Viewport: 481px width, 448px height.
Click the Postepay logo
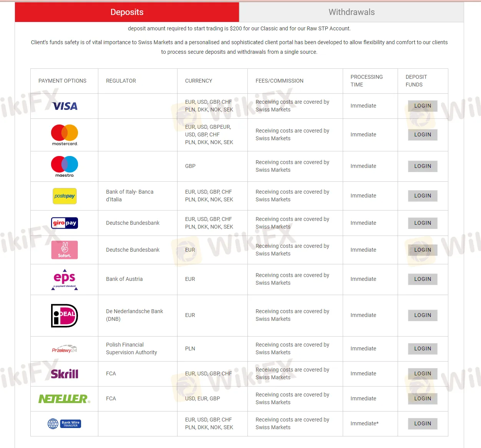(x=64, y=196)
